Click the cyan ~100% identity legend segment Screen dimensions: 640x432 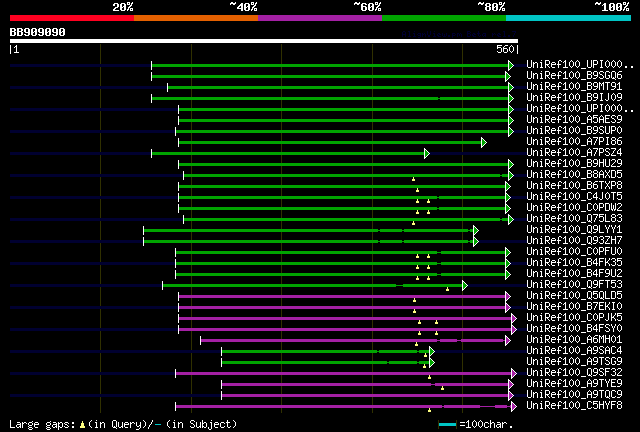tap(569, 18)
